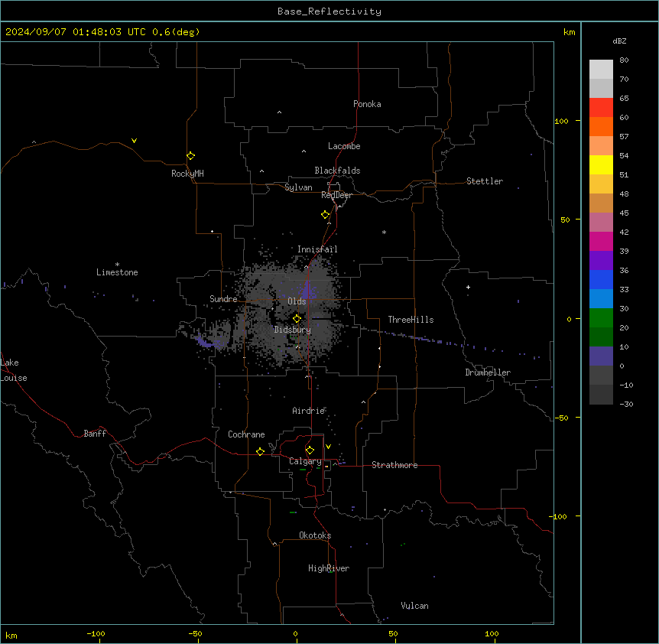
Task: Click the yellow site marker south of RedDeer
Action: (x=325, y=215)
